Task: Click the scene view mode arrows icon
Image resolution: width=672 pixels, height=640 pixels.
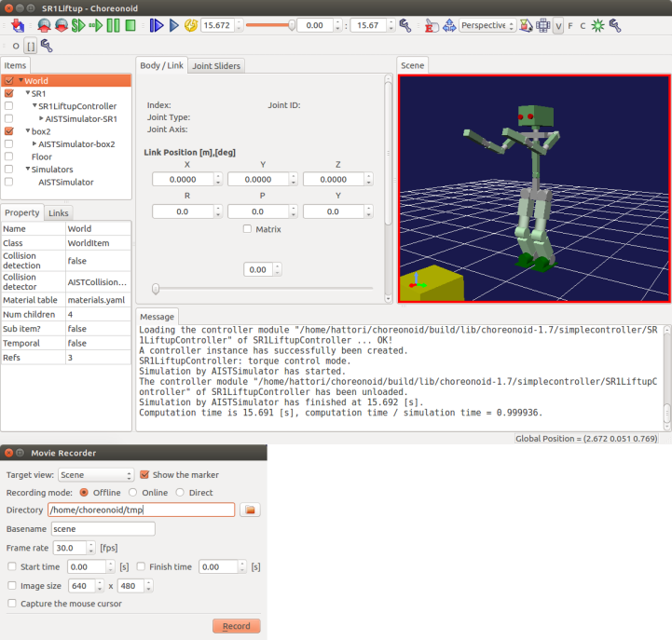Action: [447, 25]
